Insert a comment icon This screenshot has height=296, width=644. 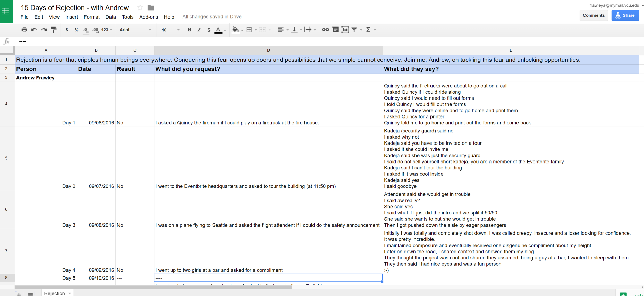(x=335, y=30)
